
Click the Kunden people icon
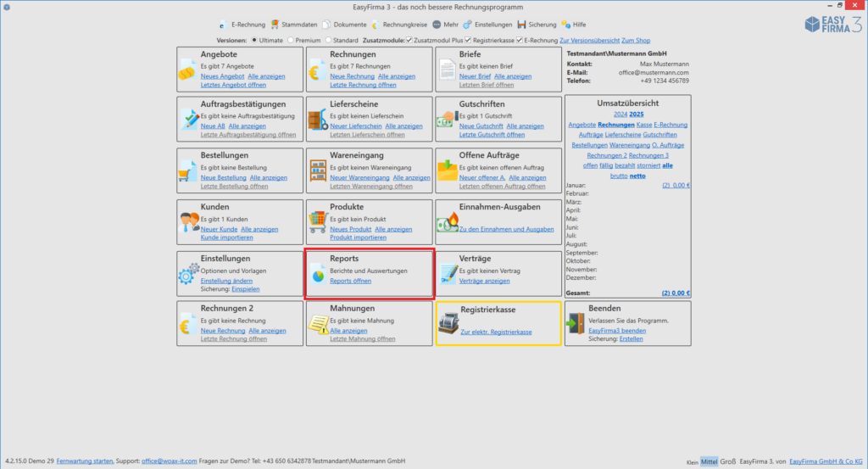click(189, 222)
